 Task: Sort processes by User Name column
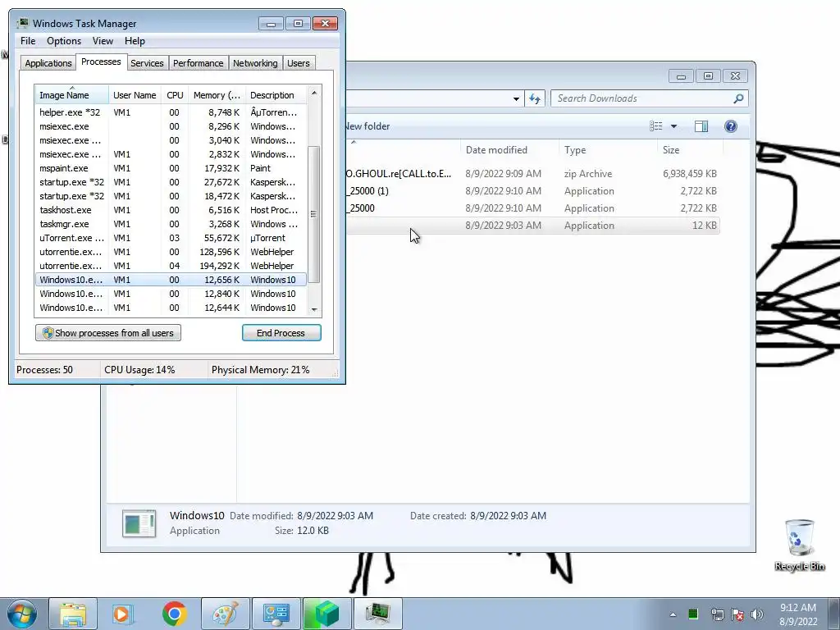pos(135,95)
